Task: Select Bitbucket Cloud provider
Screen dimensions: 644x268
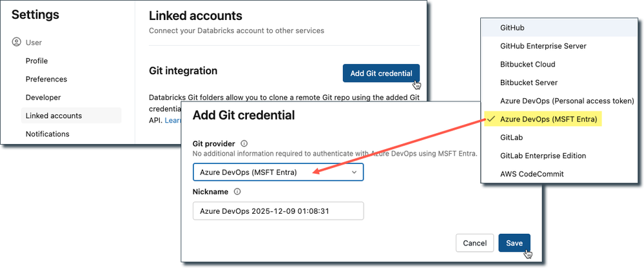Action: [x=527, y=65]
